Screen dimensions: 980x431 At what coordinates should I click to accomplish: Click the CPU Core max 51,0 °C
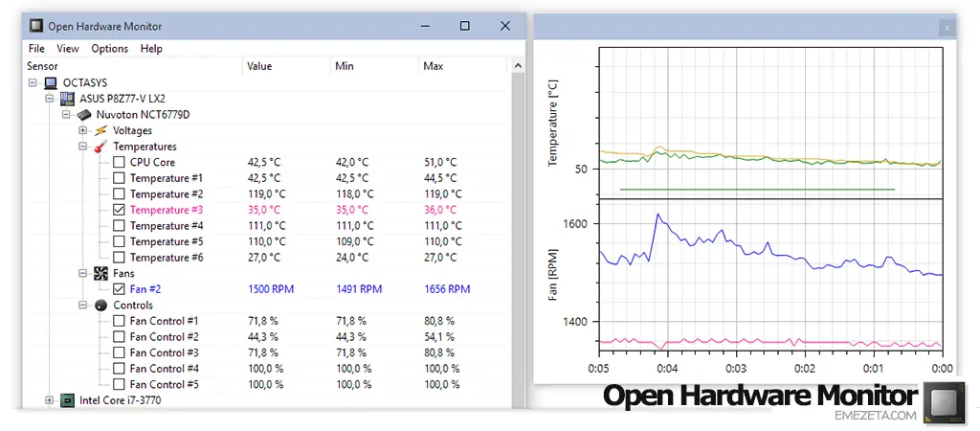point(440,162)
